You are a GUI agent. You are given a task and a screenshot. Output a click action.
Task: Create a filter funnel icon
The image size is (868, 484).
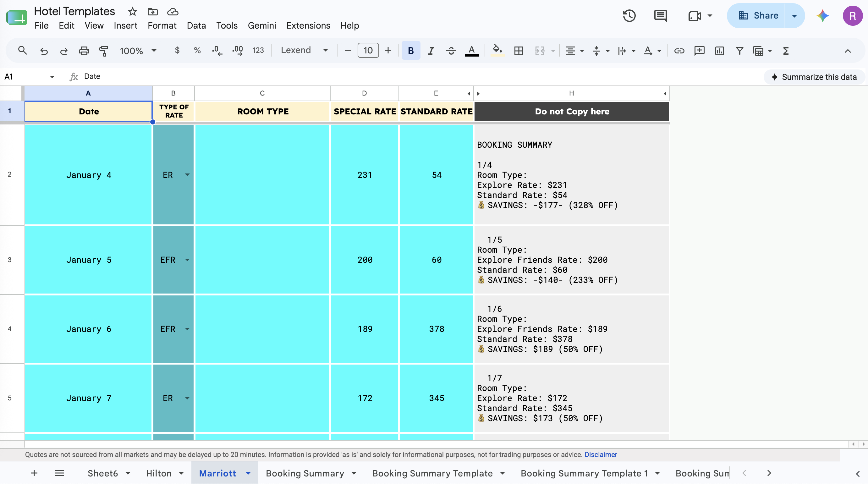(739, 51)
